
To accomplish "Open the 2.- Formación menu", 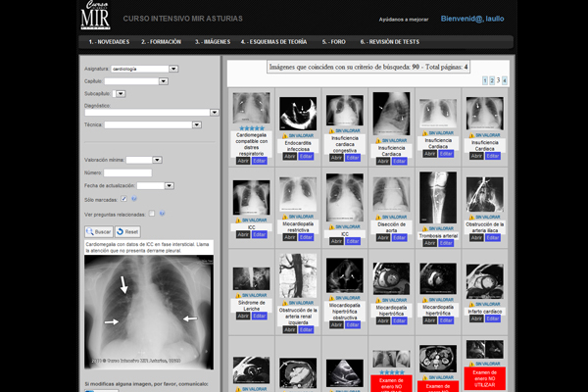I will tap(162, 42).
